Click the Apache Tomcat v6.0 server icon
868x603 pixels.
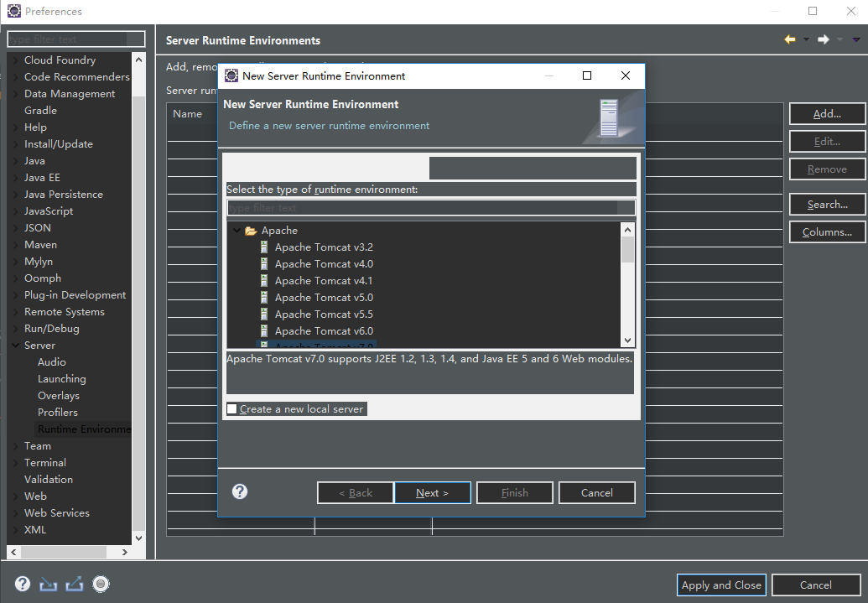click(264, 330)
